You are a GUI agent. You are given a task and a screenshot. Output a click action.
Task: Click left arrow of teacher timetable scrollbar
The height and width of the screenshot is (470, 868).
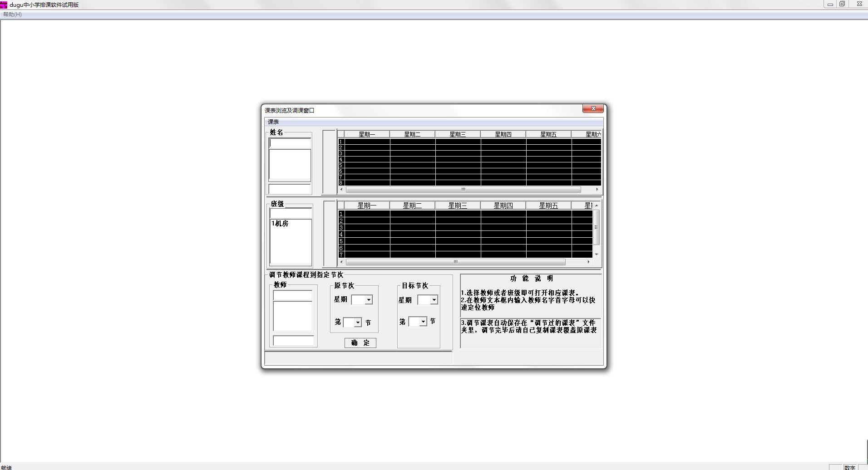coord(341,190)
